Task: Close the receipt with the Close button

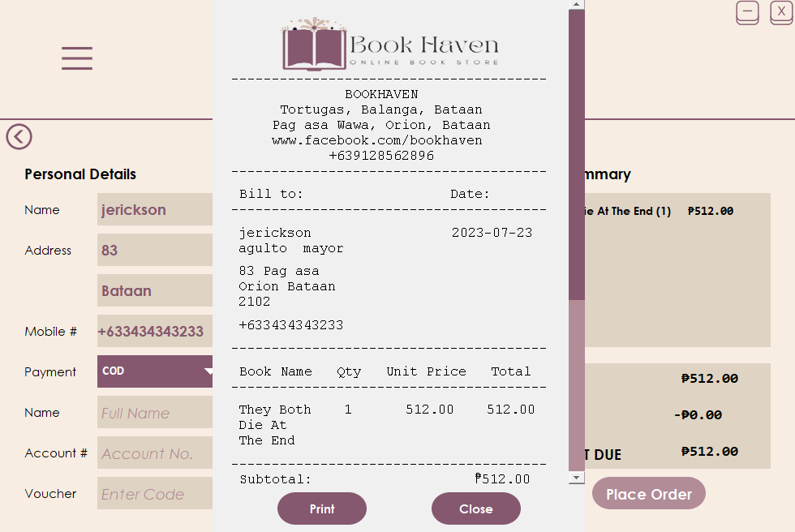Action: pyautogui.click(x=475, y=508)
